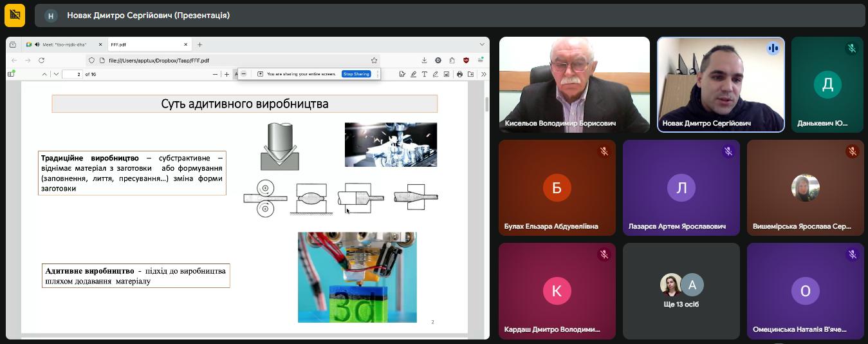868x344 pixels.
Task: Select the PDF add text tool
Action: pos(424,74)
